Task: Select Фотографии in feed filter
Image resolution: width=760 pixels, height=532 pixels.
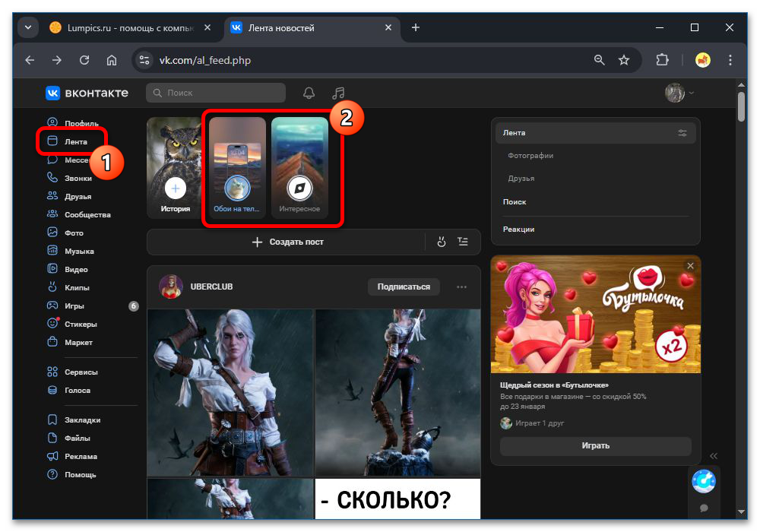Action: pyautogui.click(x=530, y=156)
